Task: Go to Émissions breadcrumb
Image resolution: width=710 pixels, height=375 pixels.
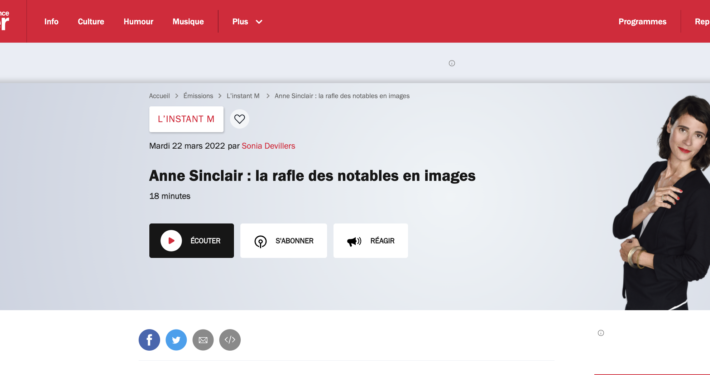Action: pos(198,96)
